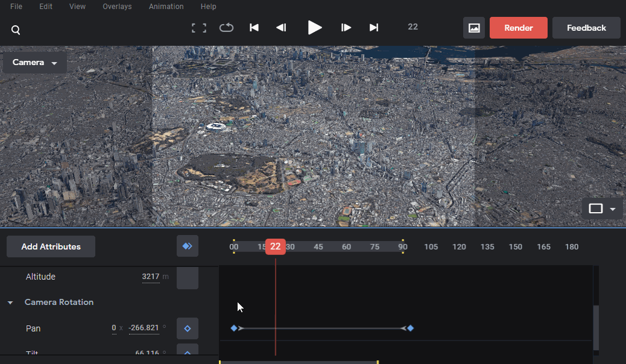Collapse the Camera Rotation section
This screenshot has width=626, height=364.
coord(10,303)
